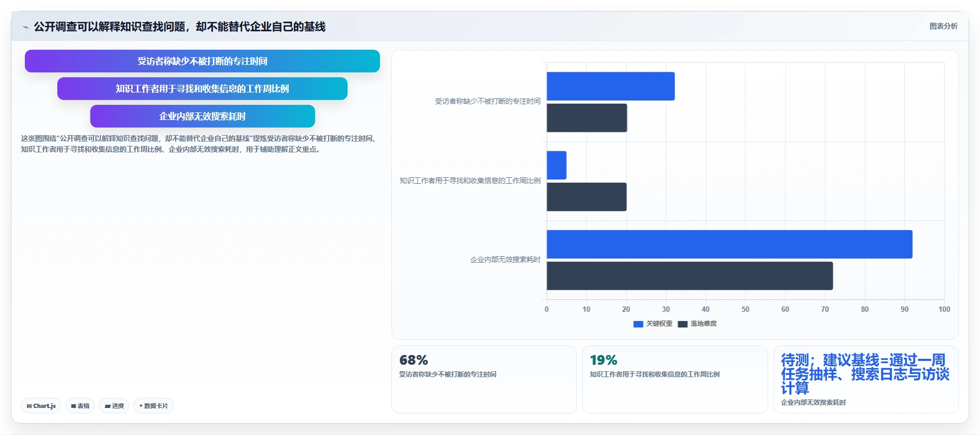This screenshot has width=980, height=435.
Task: Click y-axis label 受访者称缺少不被打断的专注时间
Action: pyautogui.click(x=488, y=101)
